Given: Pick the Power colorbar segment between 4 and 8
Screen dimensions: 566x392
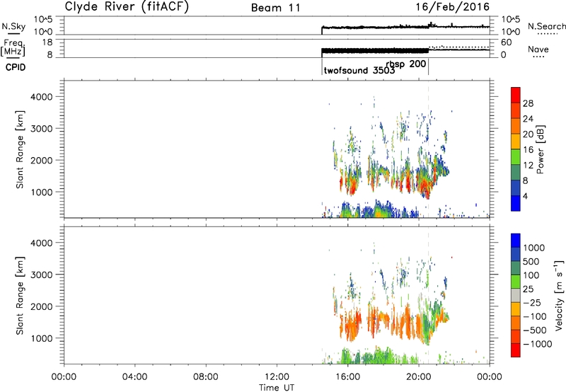Looking at the screenshot, I should pyautogui.click(x=516, y=188).
